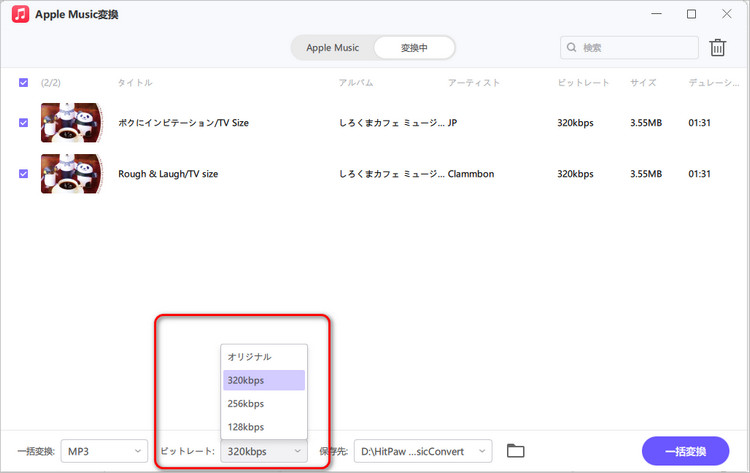Image resolution: width=750 pixels, height=473 pixels.
Task: Choose オリジナル from bitrate list
Action: point(264,357)
